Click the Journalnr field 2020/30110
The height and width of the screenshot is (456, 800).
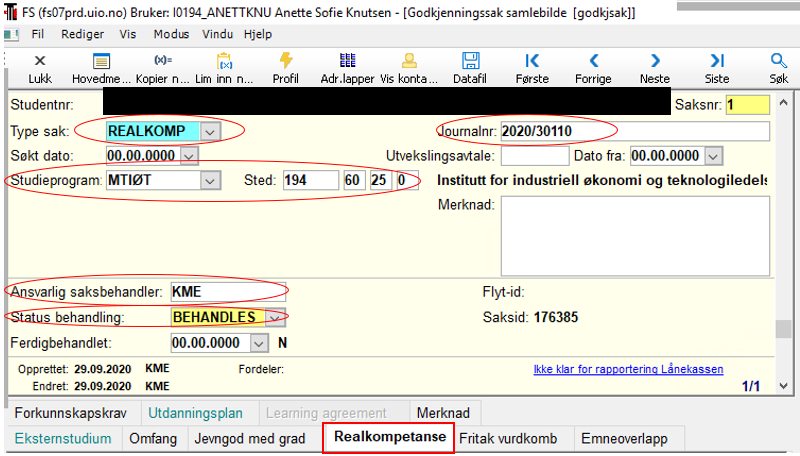pos(635,132)
